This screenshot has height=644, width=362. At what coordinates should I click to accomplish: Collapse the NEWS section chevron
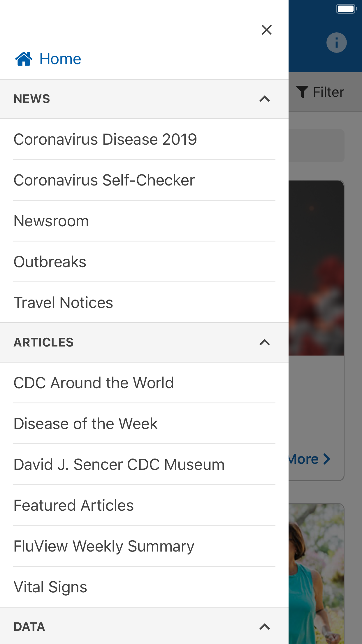(x=264, y=99)
